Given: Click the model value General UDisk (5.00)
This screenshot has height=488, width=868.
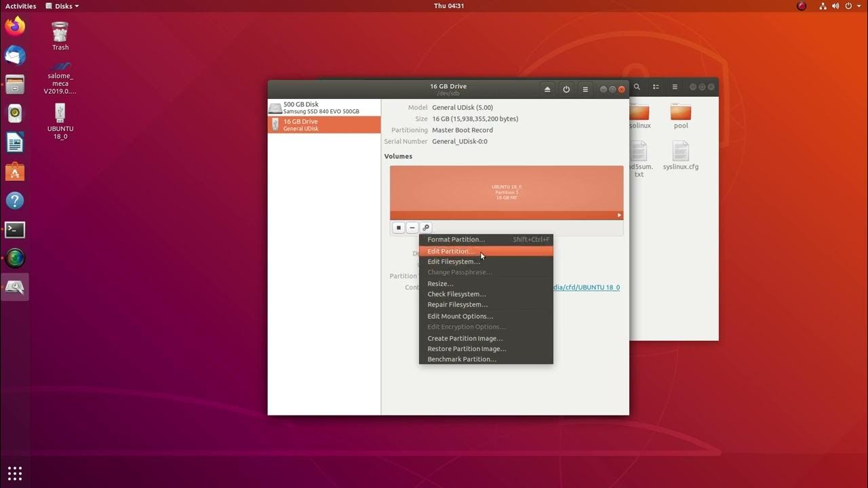Looking at the screenshot, I should [462, 107].
